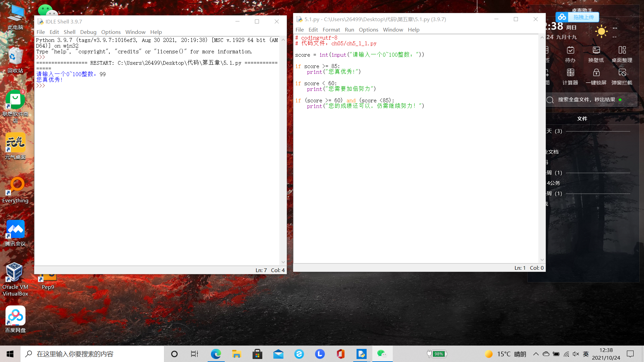Open the Window menu in 5.1.py editor

393,30
